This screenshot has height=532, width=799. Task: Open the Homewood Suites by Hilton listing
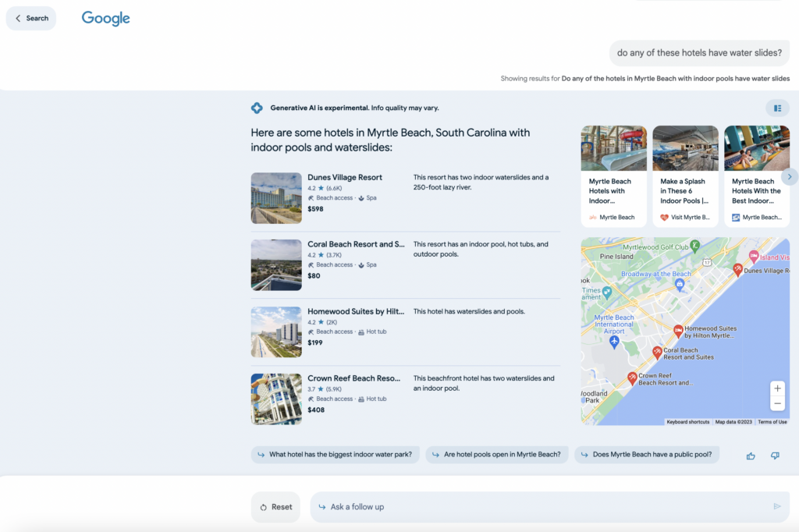coord(356,311)
